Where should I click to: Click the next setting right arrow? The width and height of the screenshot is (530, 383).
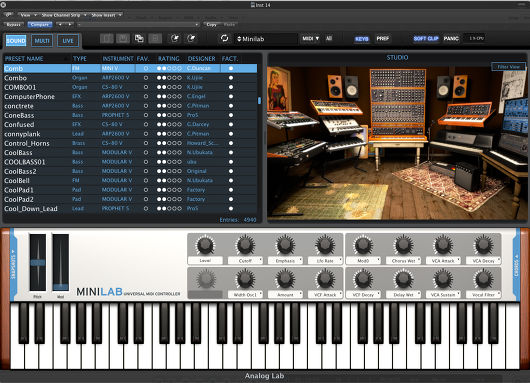coord(70,24)
